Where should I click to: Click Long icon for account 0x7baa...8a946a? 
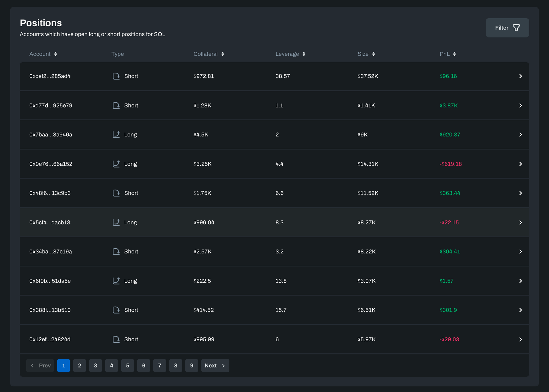116,134
